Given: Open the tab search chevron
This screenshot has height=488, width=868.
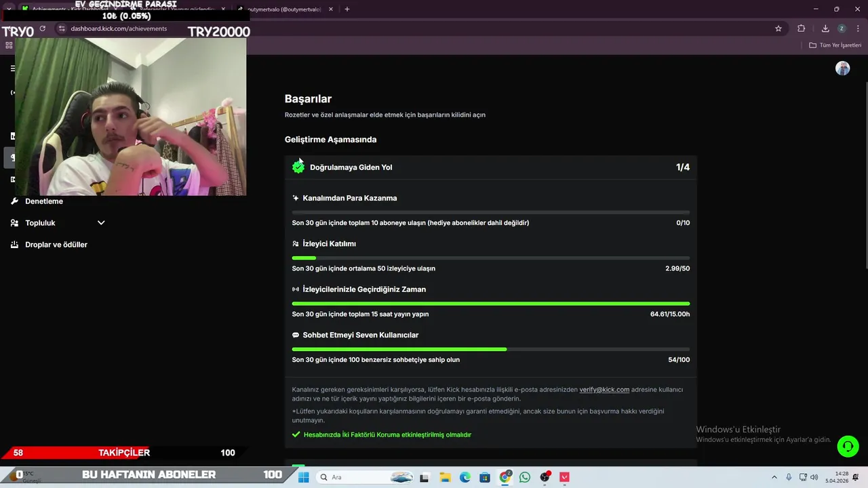Looking at the screenshot, I should 9,9.
